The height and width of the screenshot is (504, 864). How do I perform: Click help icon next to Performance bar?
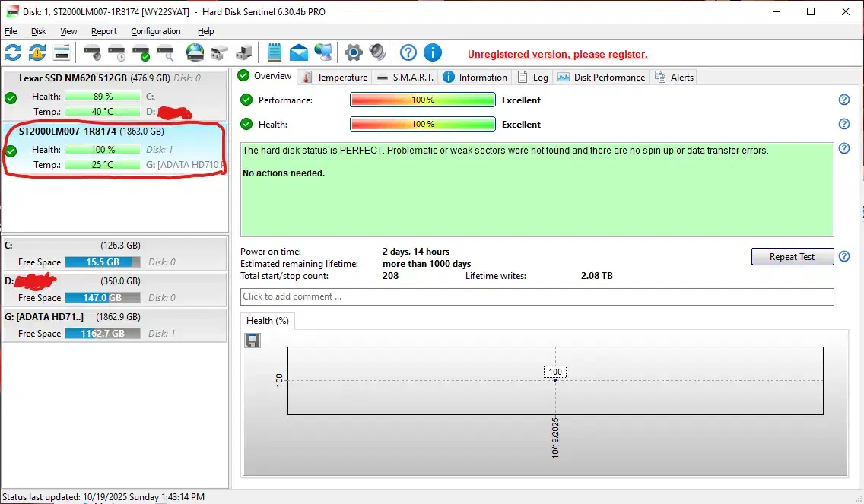tap(843, 100)
